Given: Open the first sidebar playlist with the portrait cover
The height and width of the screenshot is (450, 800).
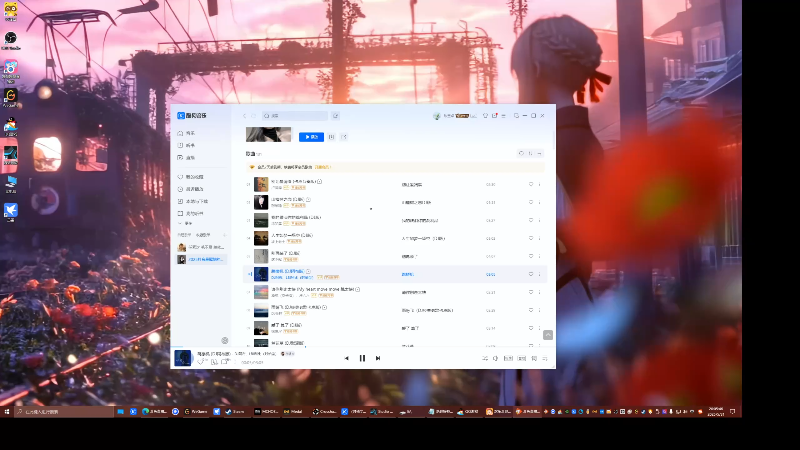Looking at the screenshot, I should (x=201, y=247).
